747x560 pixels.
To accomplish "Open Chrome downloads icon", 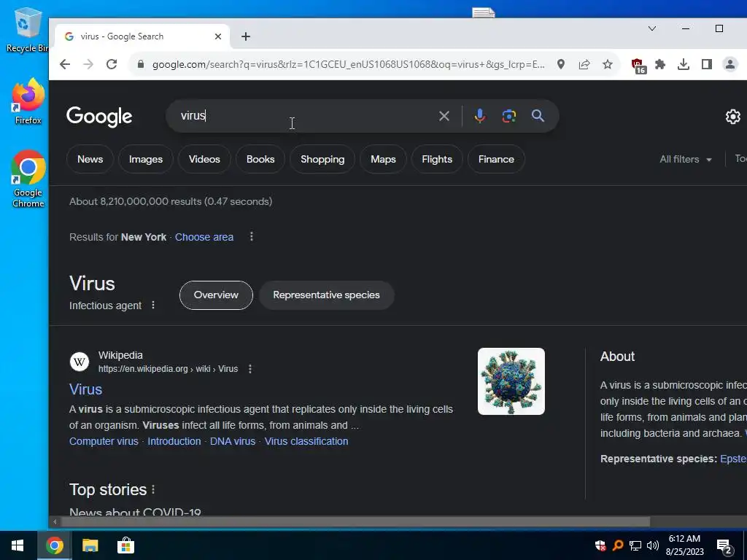I will [x=683, y=64].
